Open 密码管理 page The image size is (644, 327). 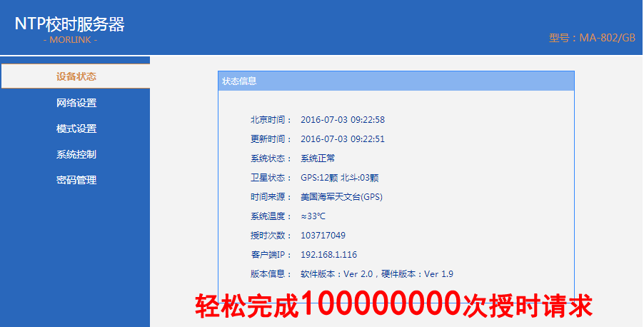76,180
